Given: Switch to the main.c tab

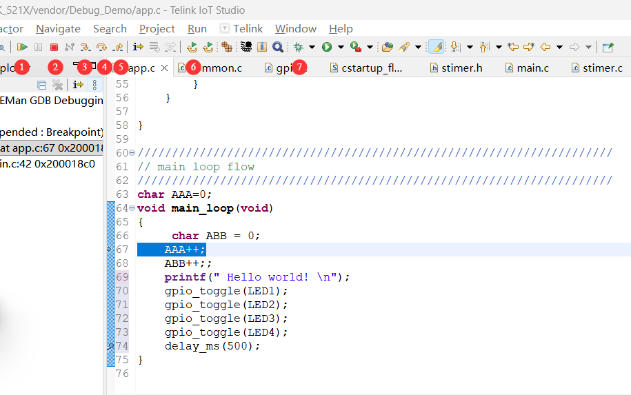Looking at the screenshot, I should [x=527, y=68].
